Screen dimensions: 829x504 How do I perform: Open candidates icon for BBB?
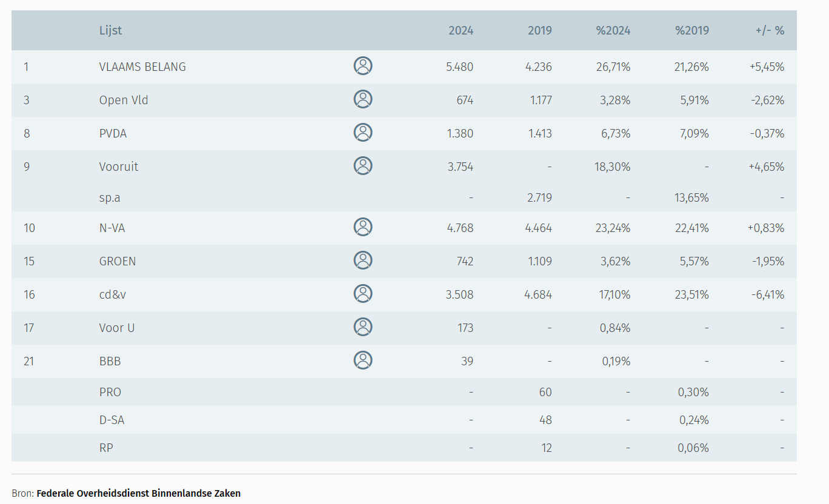pyautogui.click(x=363, y=360)
